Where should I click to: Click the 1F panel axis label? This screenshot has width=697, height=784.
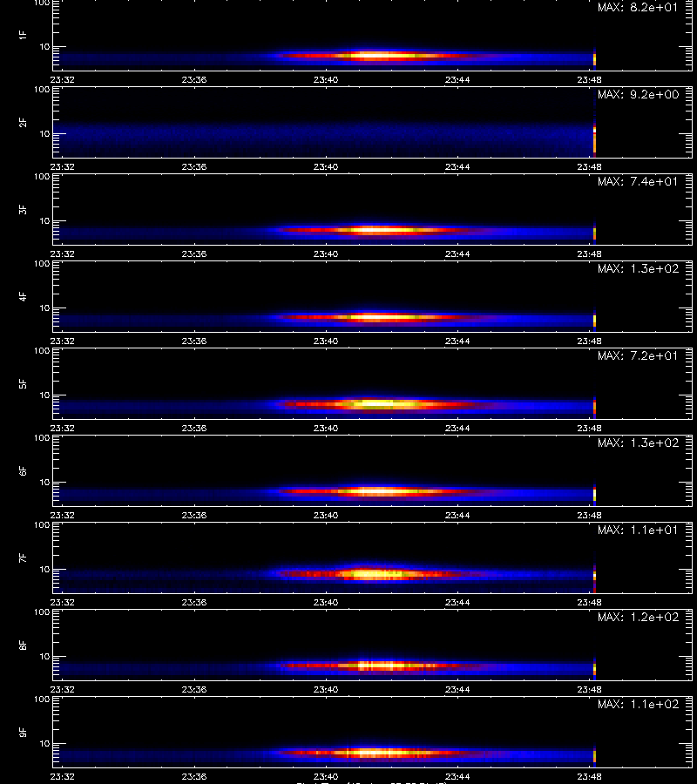[23, 35]
